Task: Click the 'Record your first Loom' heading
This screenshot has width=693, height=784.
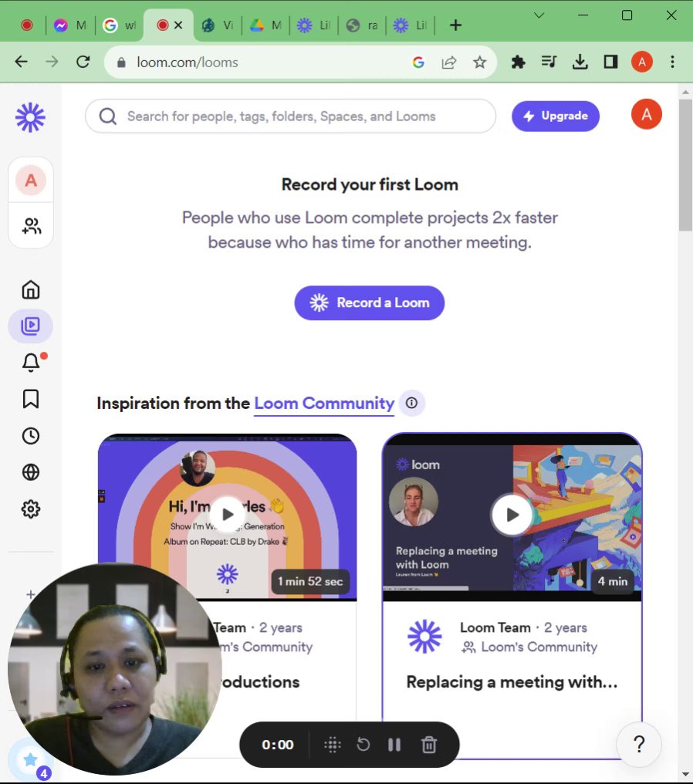Action: [x=370, y=184]
